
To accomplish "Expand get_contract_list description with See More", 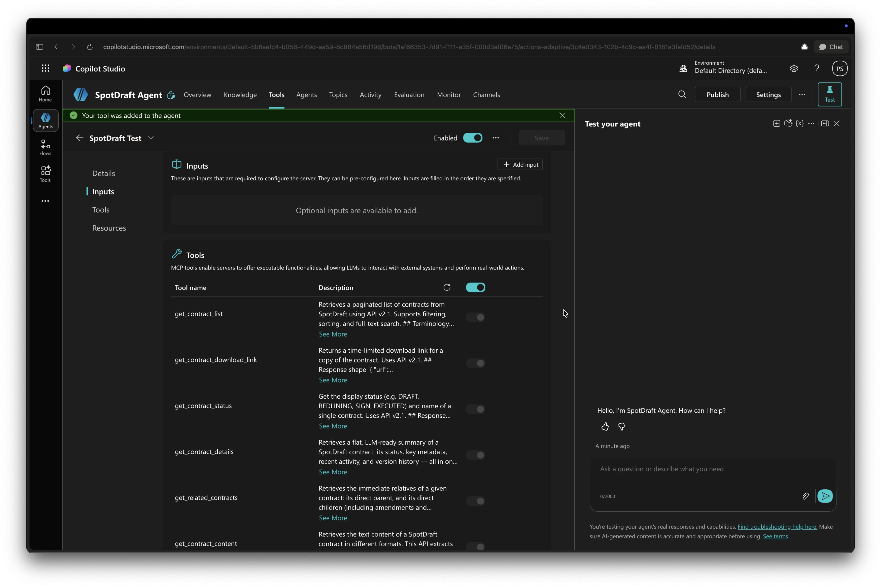I will pos(333,334).
